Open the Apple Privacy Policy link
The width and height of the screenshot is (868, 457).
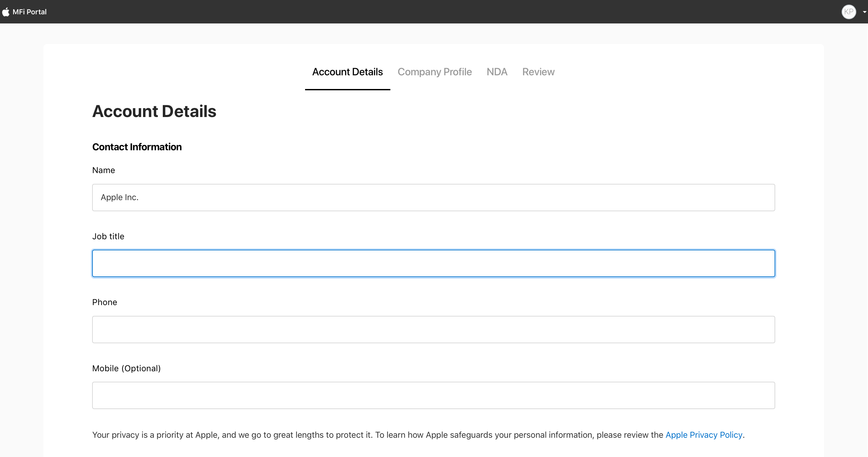(x=704, y=435)
